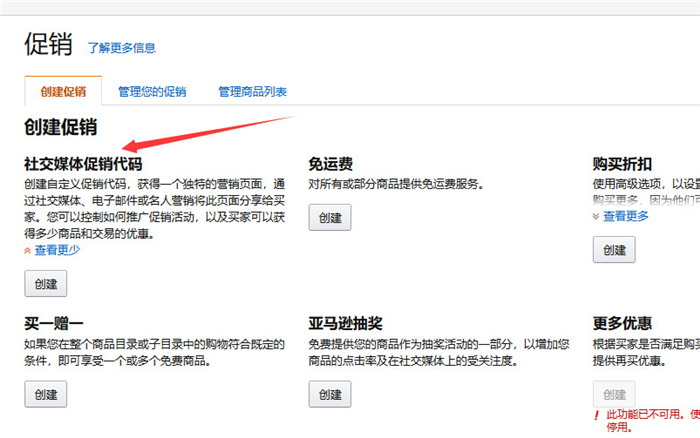Click the 购买折扣 heading
The image size is (700, 438).
622,164
